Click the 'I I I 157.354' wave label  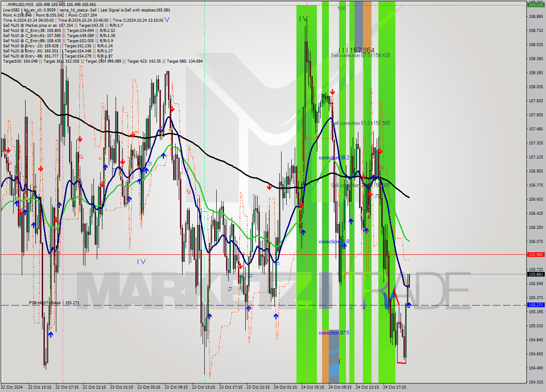pos(357,50)
